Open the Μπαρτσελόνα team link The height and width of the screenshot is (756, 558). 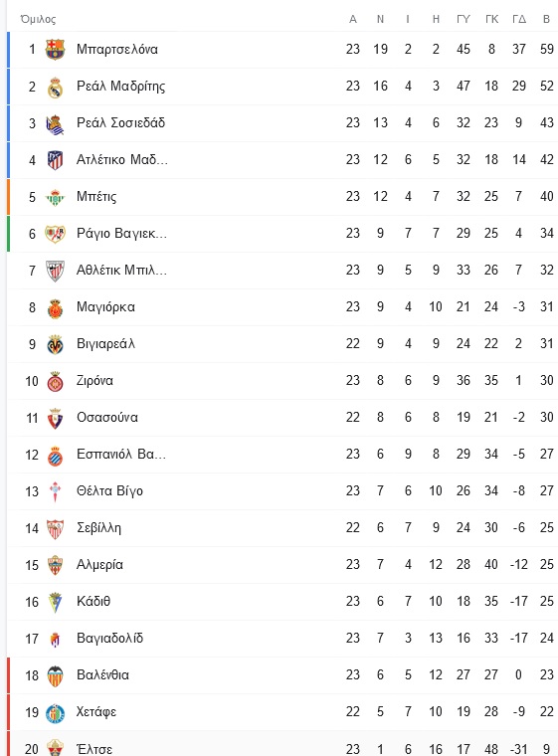[117, 49]
